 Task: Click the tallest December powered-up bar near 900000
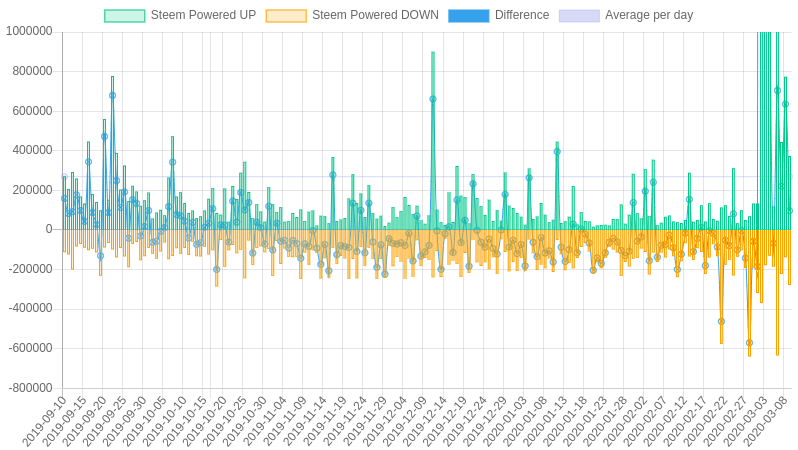point(433,140)
